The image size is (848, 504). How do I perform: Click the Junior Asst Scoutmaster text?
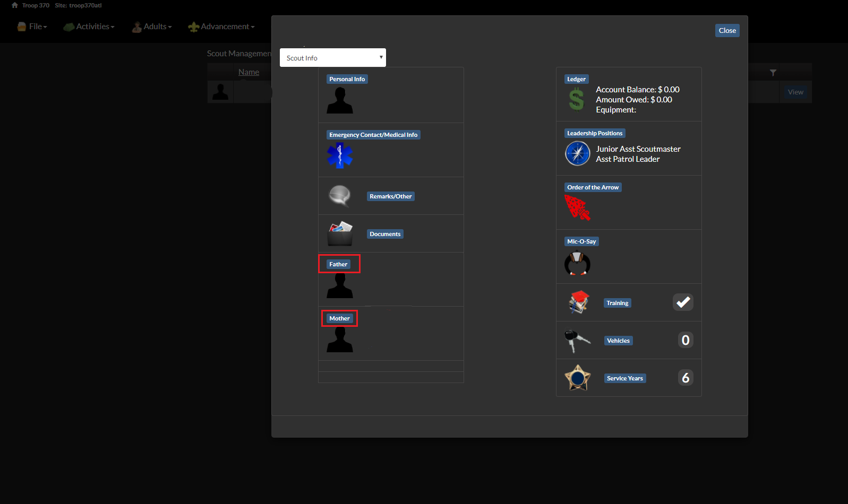click(x=638, y=149)
